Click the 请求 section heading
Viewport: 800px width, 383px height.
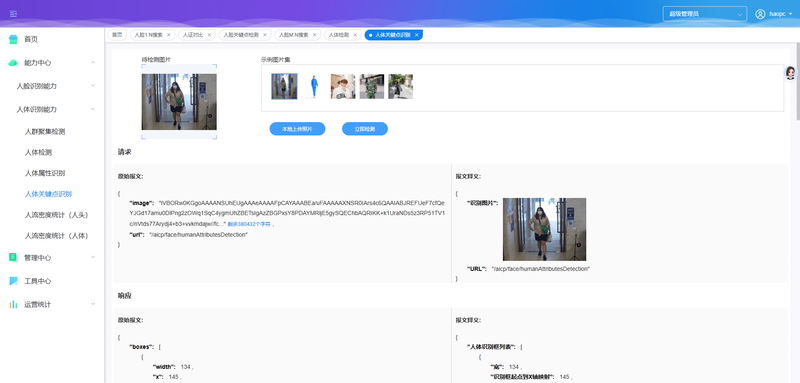click(125, 151)
